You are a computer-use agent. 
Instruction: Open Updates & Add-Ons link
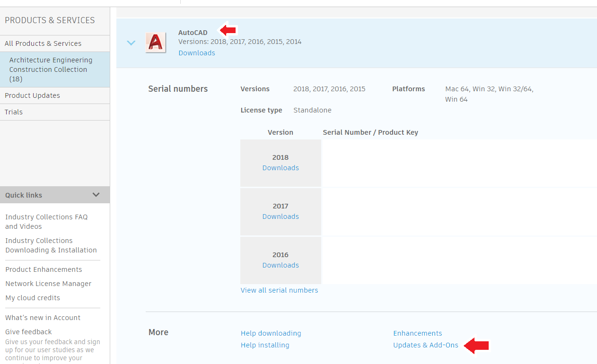click(426, 345)
